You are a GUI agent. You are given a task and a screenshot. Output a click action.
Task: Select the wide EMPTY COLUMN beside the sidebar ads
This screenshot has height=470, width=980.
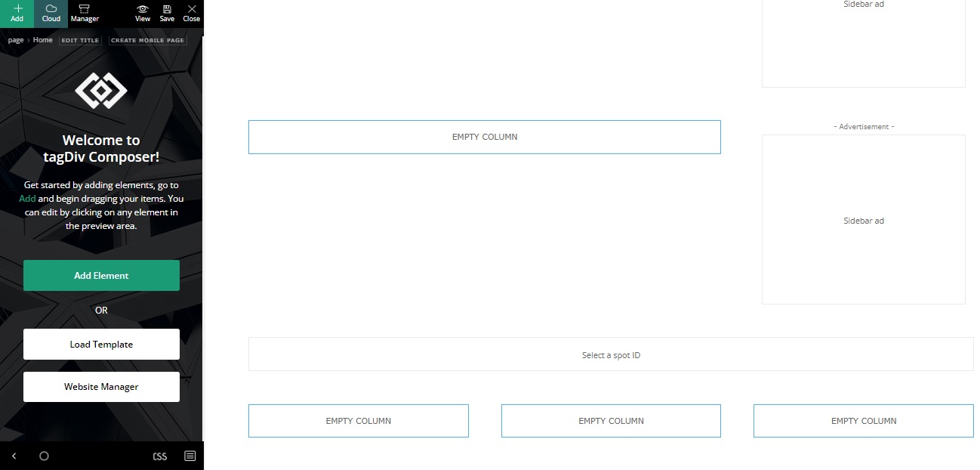coord(485,137)
